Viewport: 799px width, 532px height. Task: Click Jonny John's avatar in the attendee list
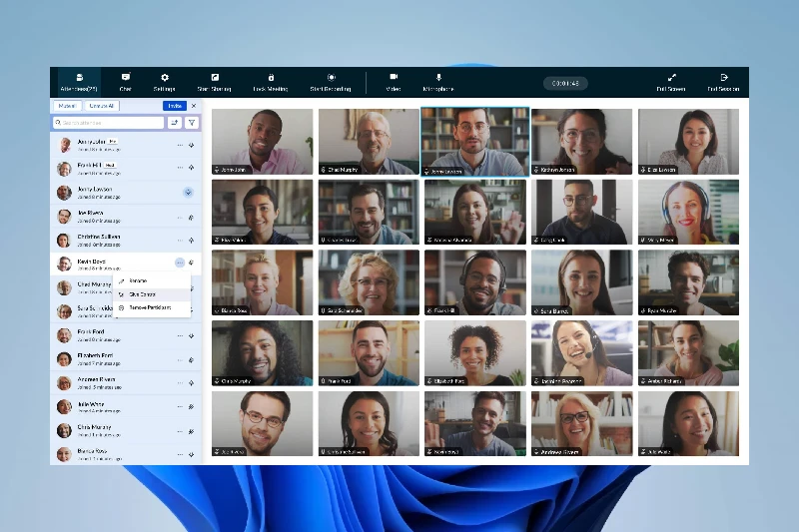coord(64,145)
